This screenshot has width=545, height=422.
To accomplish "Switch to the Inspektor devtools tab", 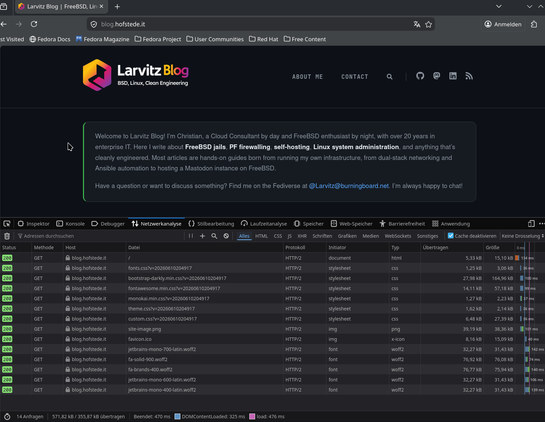I will [34, 224].
